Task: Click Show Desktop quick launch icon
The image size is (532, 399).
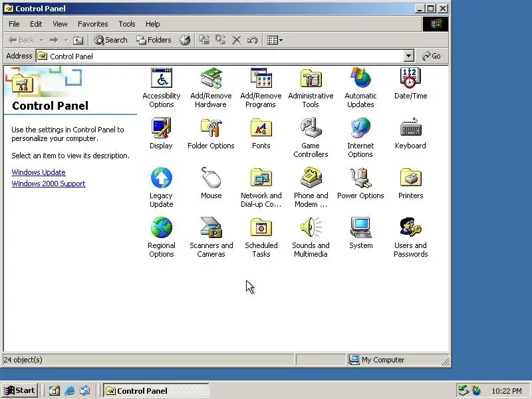Action: 55,391
